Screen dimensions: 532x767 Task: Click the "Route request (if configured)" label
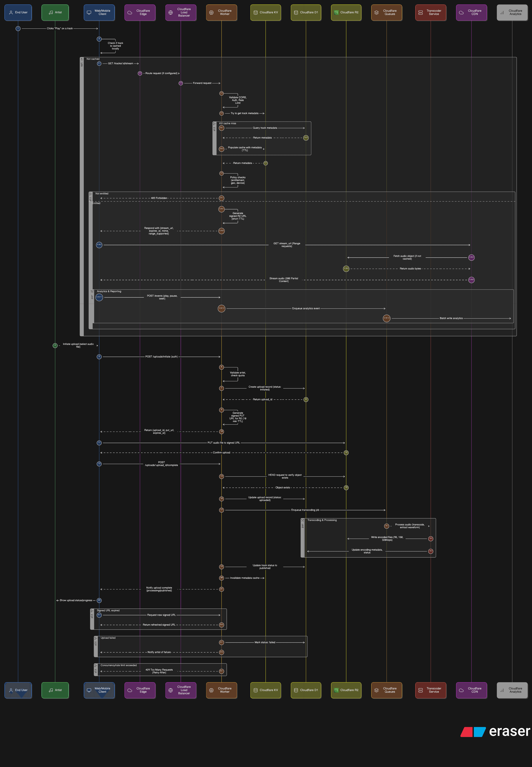pyautogui.click(x=161, y=73)
